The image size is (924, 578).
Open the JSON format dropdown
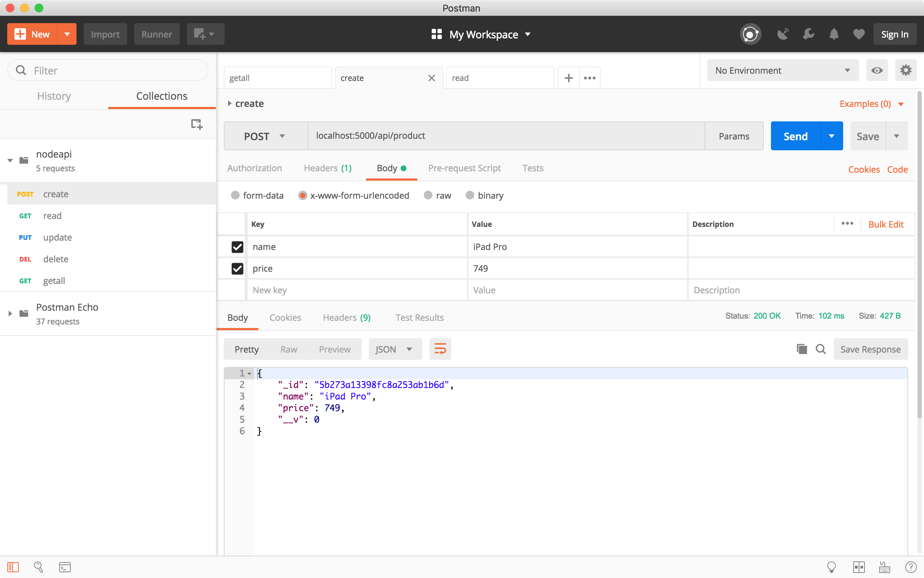[395, 349]
